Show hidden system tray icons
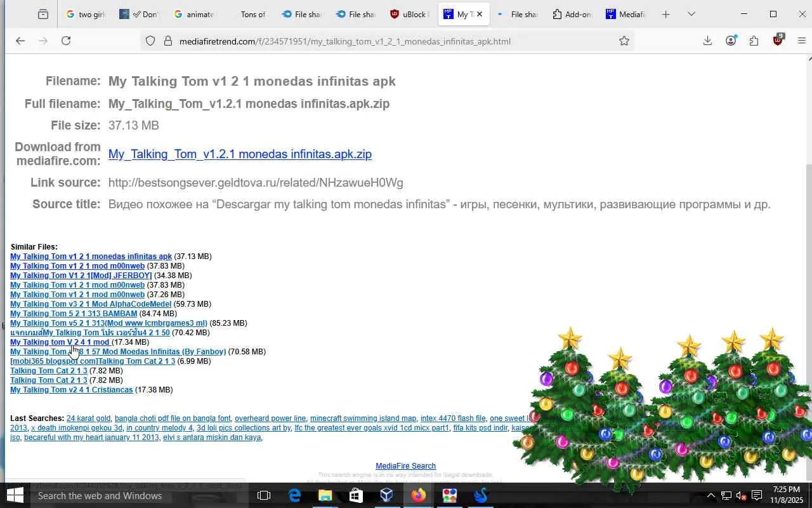 click(x=711, y=496)
